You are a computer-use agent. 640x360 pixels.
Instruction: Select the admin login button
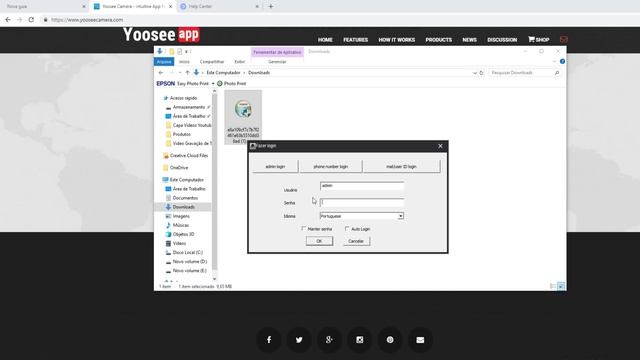tap(275, 167)
